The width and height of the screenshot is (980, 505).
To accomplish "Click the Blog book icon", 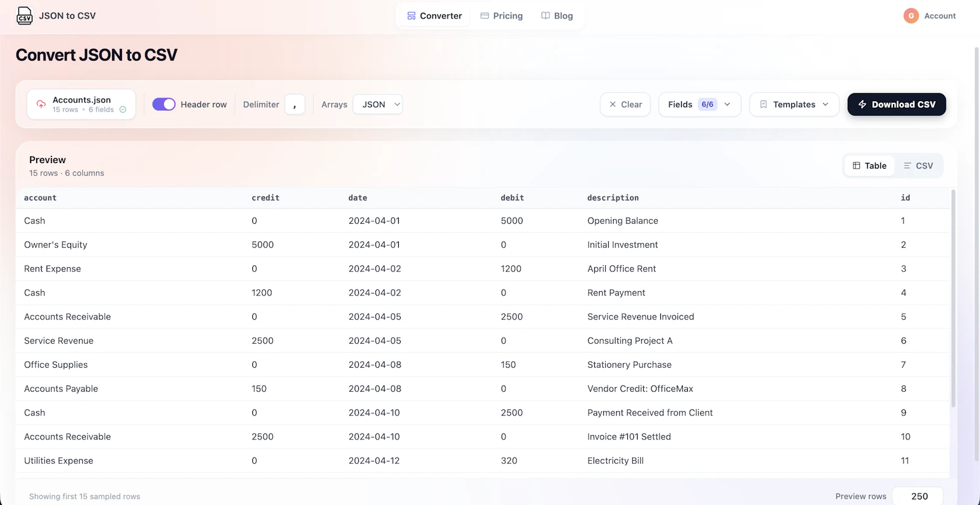I will (545, 16).
